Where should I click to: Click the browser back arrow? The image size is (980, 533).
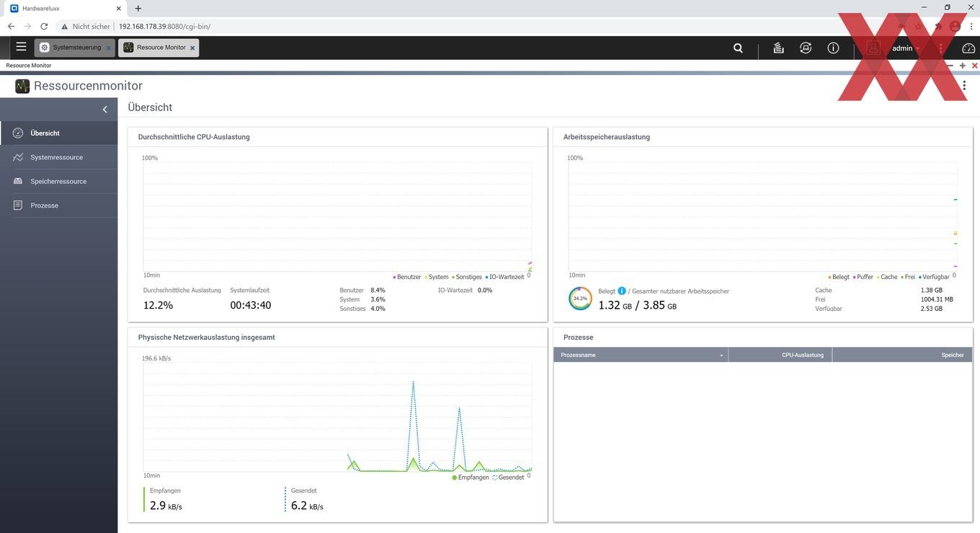point(11,26)
